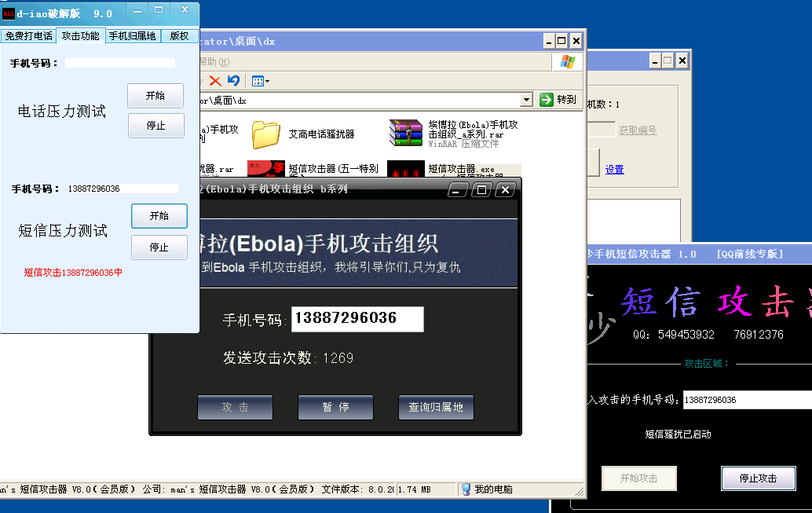
Task: Focus the d-iao field containing 13887296036
Action: pyautogui.click(x=123, y=189)
